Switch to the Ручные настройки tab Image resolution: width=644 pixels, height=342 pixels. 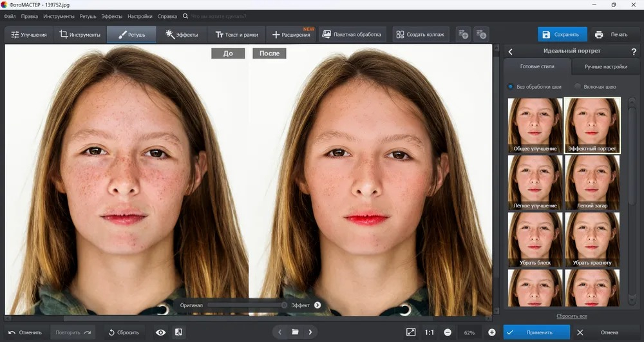coord(606,66)
